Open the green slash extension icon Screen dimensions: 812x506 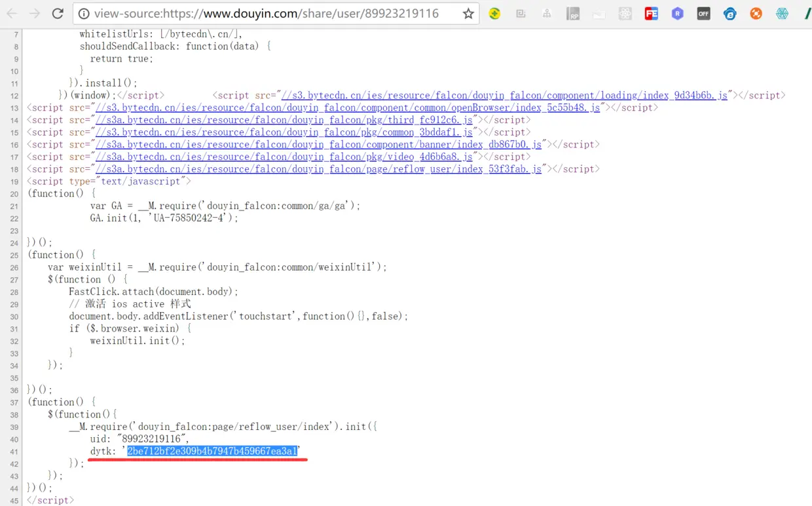(x=807, y=14)
